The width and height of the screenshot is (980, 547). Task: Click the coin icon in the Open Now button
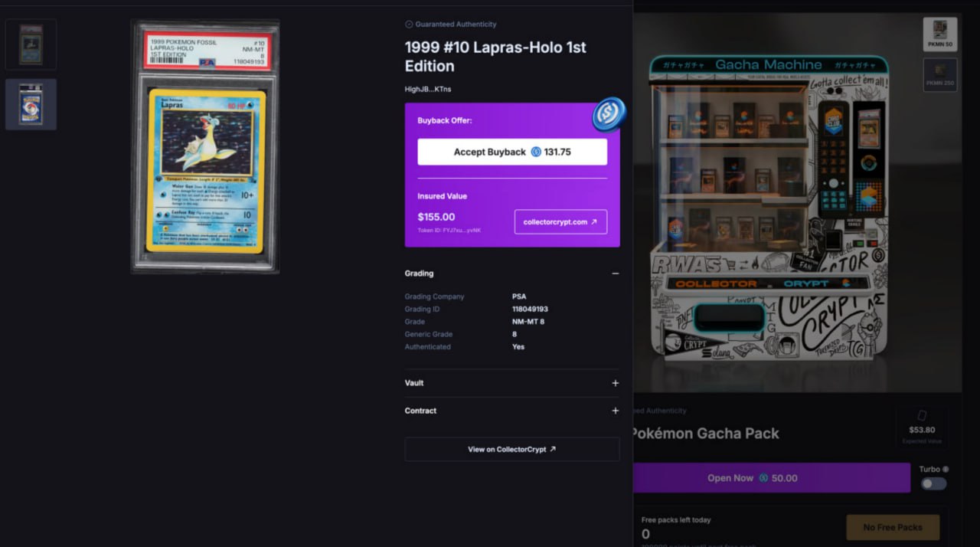pyautogui.click(x=763, y=478)
